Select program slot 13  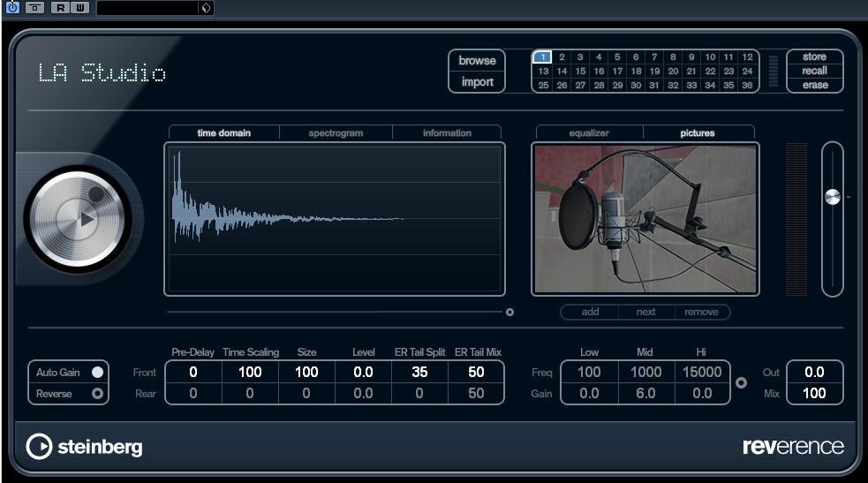pos(543,72)
